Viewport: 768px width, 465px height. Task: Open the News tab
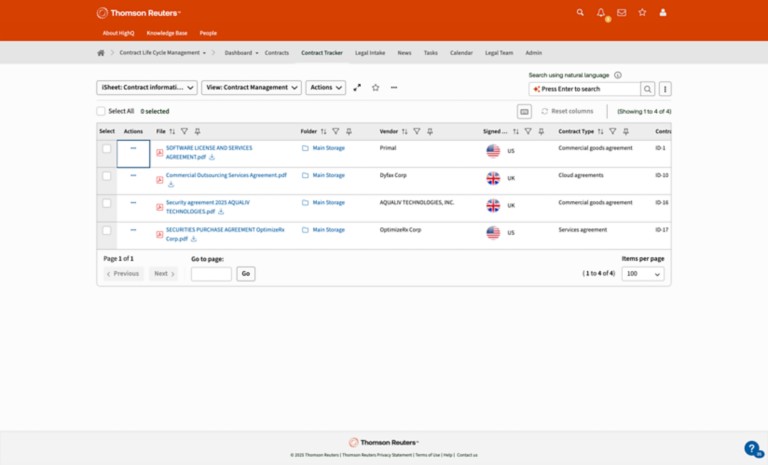pyautogui.click(x=404, y=53)
